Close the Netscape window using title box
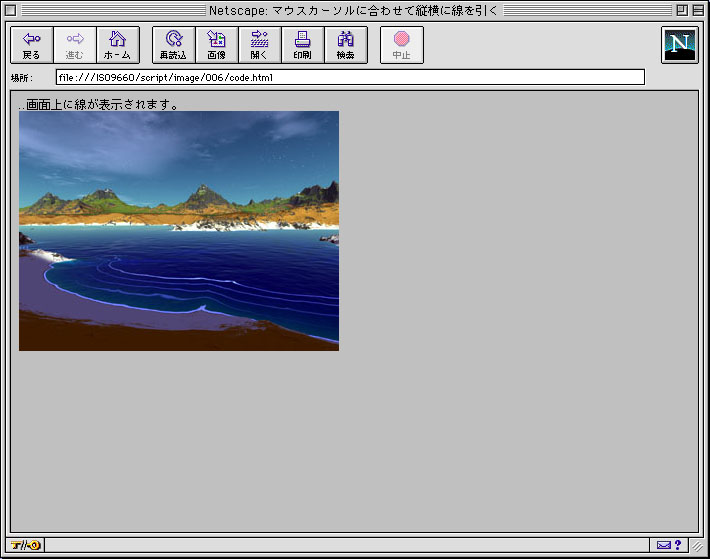The image size is (710, 559). (11, 10)
